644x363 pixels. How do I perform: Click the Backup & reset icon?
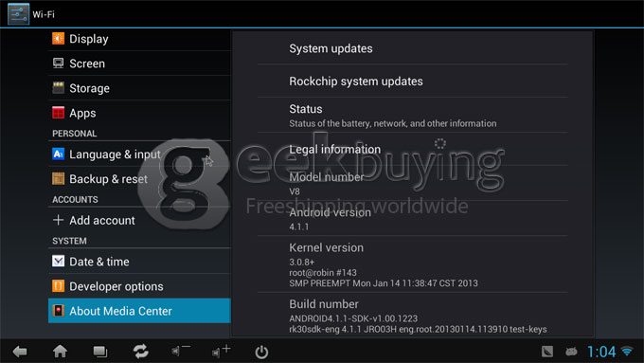59,179
